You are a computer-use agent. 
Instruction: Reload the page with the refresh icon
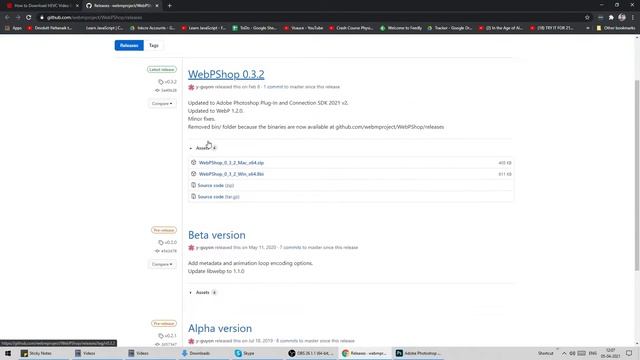[29, 18]
